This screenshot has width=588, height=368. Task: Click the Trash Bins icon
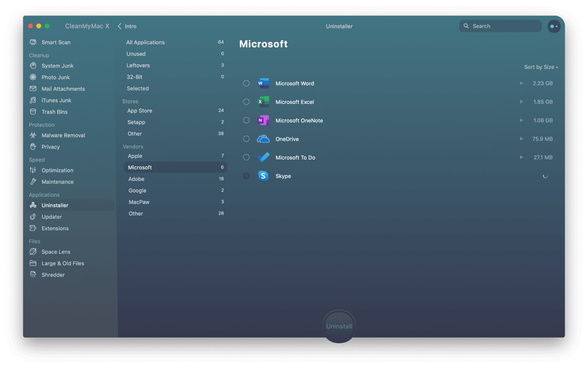[33, 112]
